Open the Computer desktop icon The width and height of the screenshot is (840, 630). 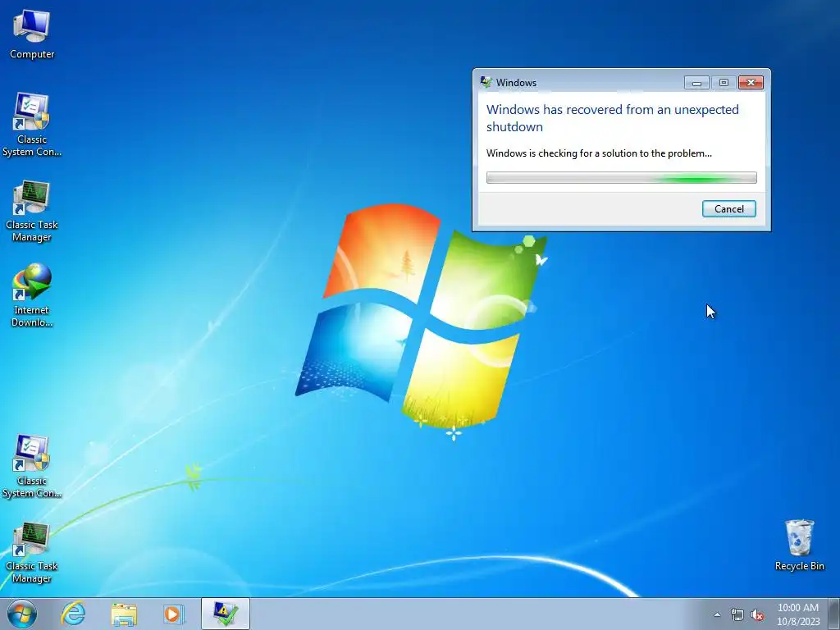click(32, 33)
